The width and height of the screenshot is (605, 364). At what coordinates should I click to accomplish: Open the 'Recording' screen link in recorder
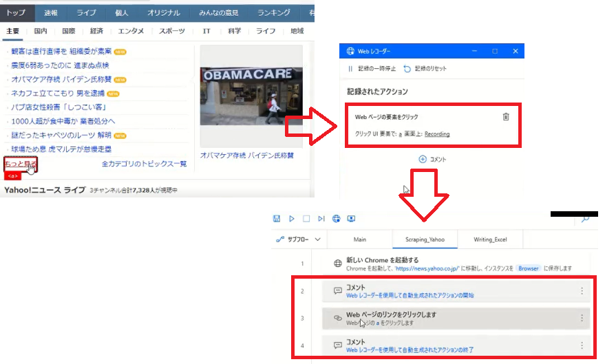(437, 134)
